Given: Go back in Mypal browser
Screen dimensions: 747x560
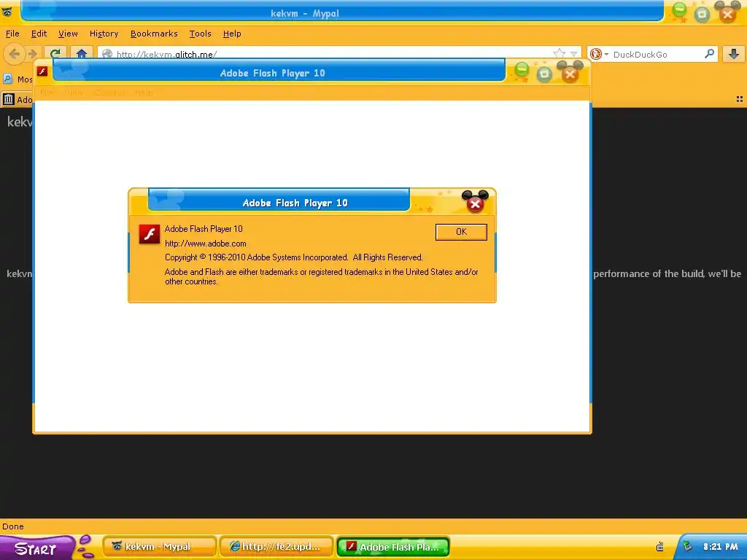Looking at the screenshot, I should point(15,54).
